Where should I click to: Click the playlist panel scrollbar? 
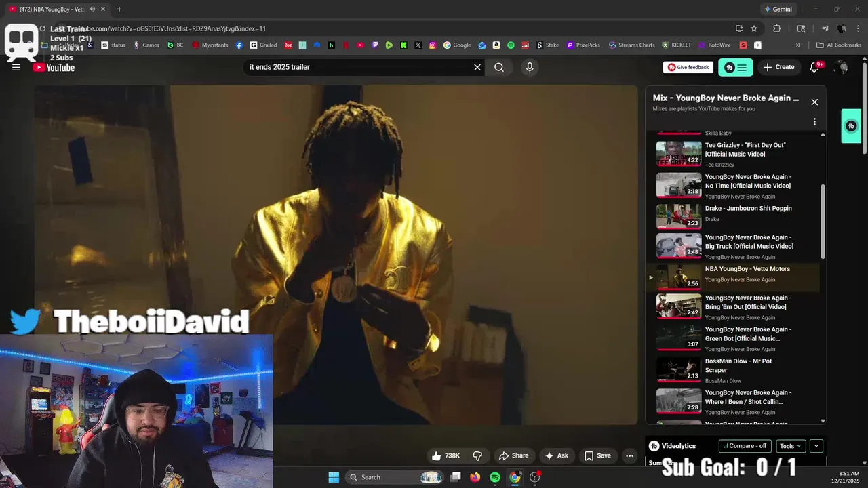[x=823, y=221]
